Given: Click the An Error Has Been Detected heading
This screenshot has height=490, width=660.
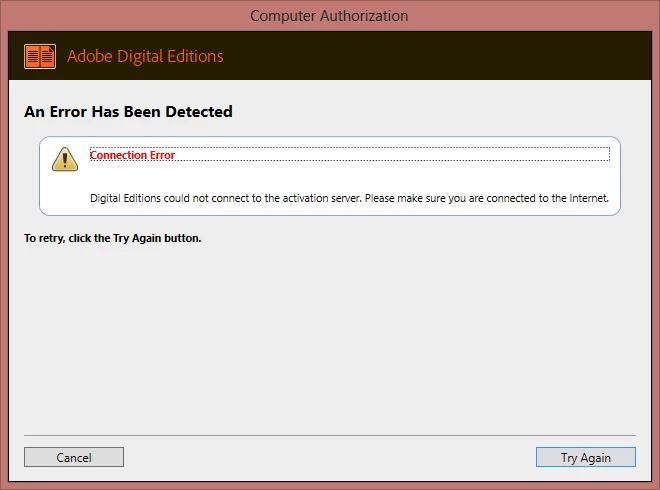Looking at the screenshot, I should point(128,112).
